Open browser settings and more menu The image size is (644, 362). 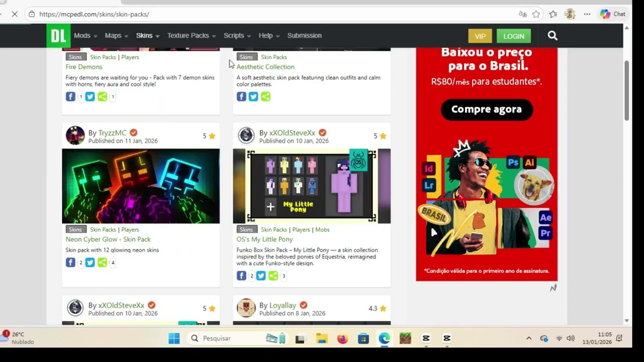click(587, 14)
